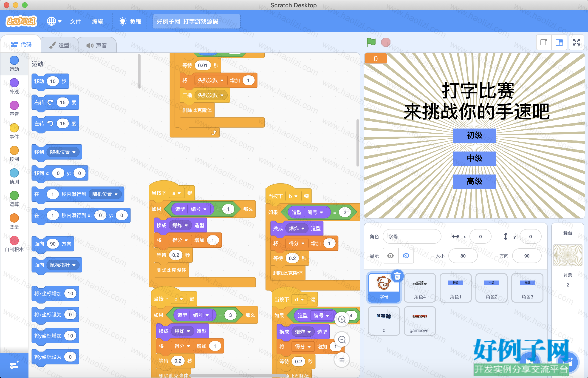Open the key 'c' dropdown in hat block
The image size is (588, 378).
point(178,299)
